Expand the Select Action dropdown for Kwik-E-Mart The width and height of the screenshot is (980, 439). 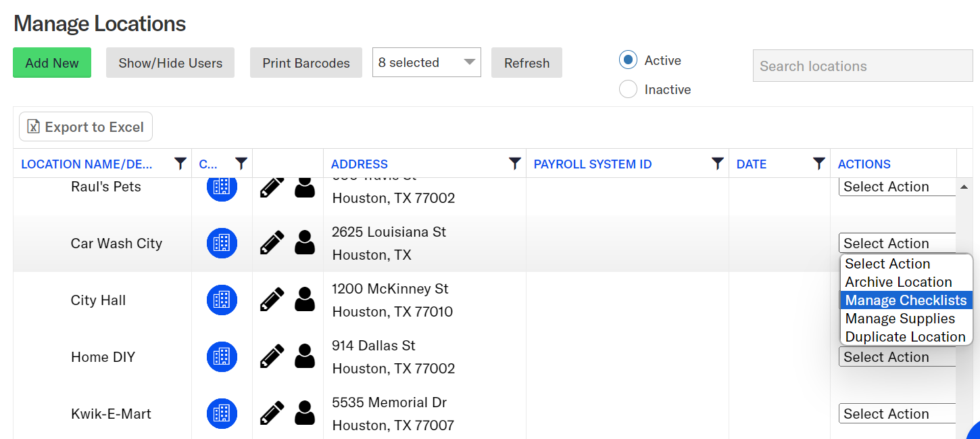(896, 413)
